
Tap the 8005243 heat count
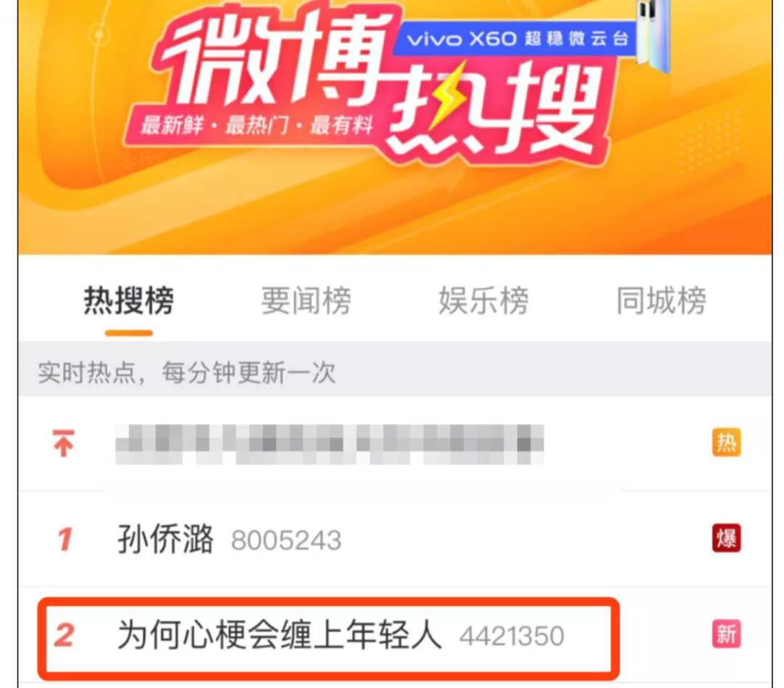click(286, 541)
